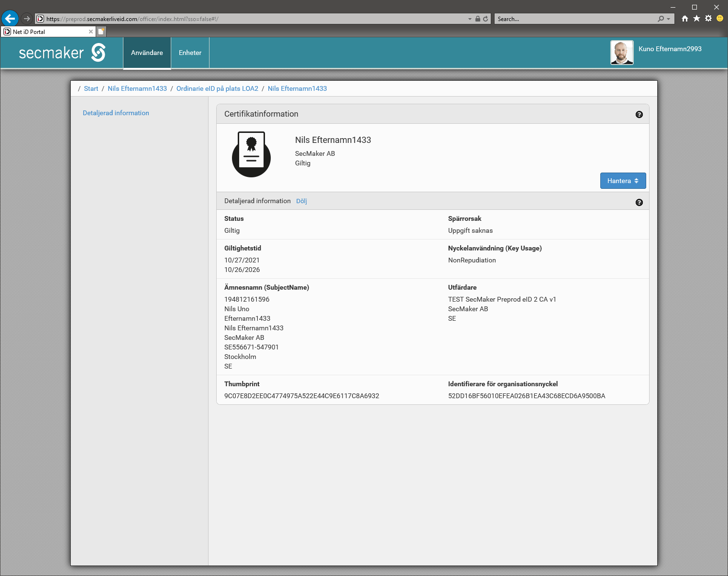Viewport: 728px width, 576px height.
Task: Go to Start breadcrumb link
Action: [91, 88]
